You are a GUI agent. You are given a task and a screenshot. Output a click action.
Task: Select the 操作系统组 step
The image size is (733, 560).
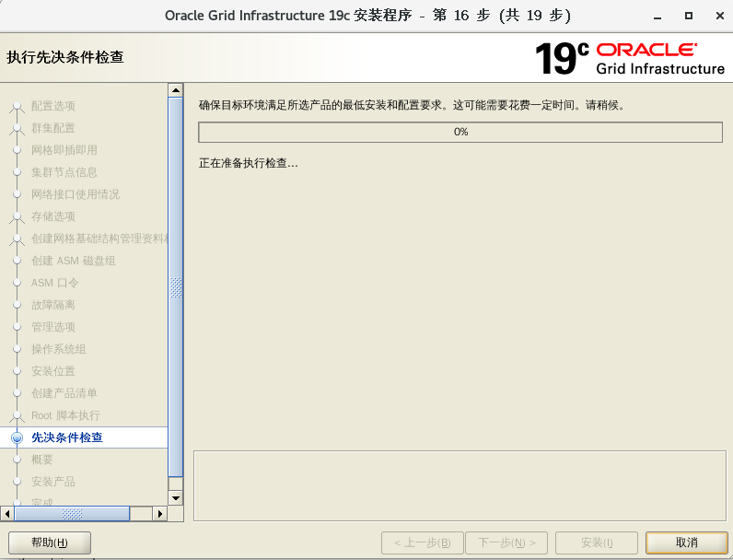pyautogui.click(x=58, y=349)
